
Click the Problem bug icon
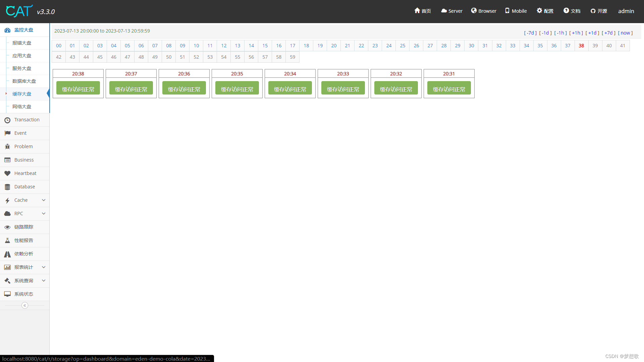tap(7, 147)
